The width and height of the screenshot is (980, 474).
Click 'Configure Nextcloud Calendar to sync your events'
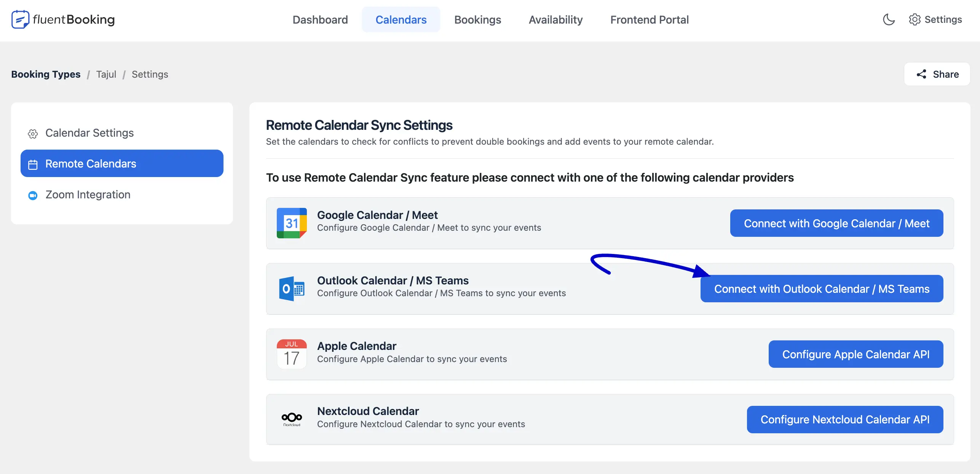tap(421, 424)
